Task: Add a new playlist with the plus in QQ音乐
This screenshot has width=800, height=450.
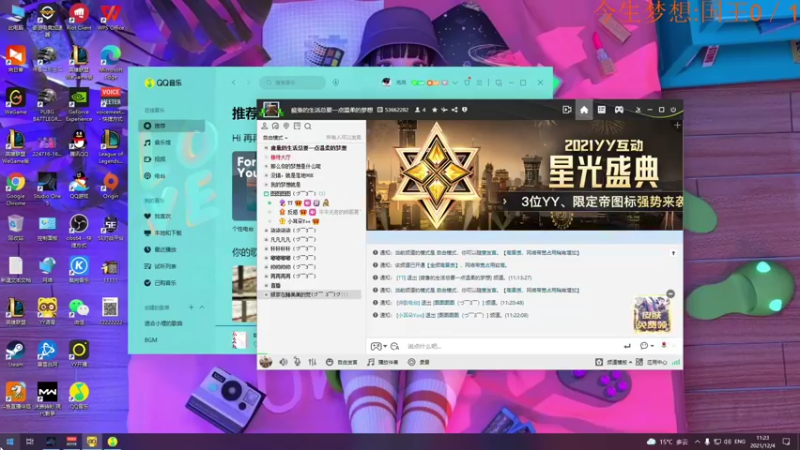Action: tap(191, 307)
